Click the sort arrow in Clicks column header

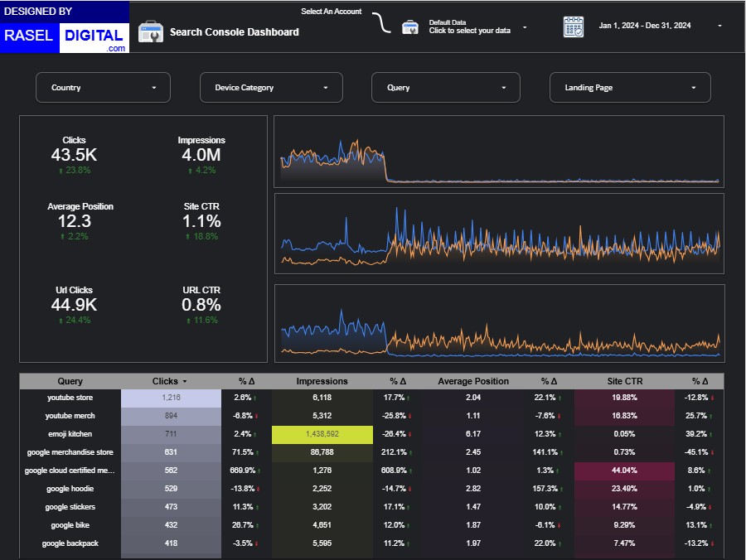click(x=184, y=382)
